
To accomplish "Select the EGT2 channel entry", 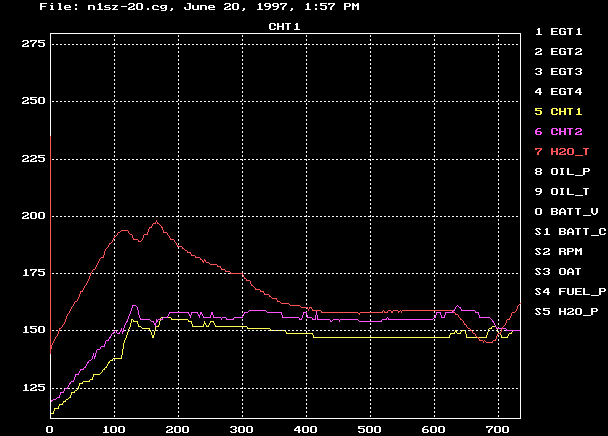I will click(564, 51).
